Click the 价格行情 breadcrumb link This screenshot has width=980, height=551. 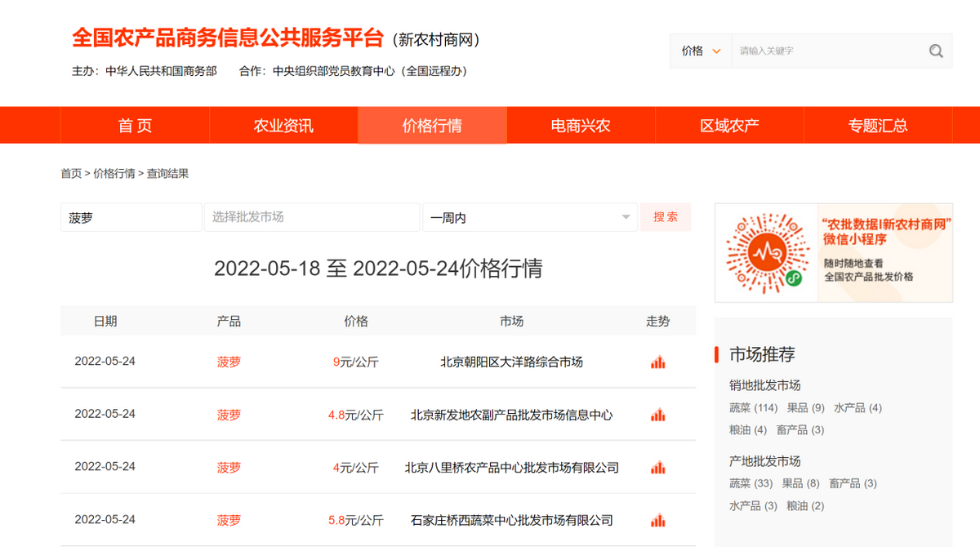(x=114, y=174)
